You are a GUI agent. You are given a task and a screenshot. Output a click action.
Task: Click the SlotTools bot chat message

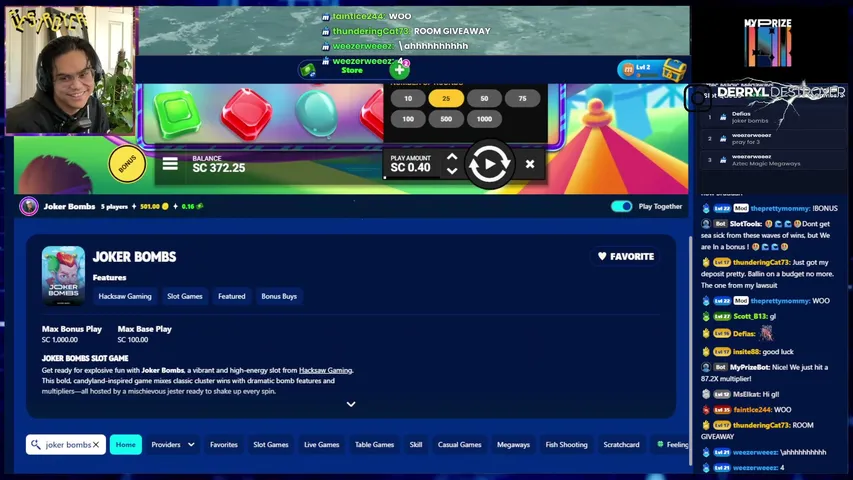[769, 235]
